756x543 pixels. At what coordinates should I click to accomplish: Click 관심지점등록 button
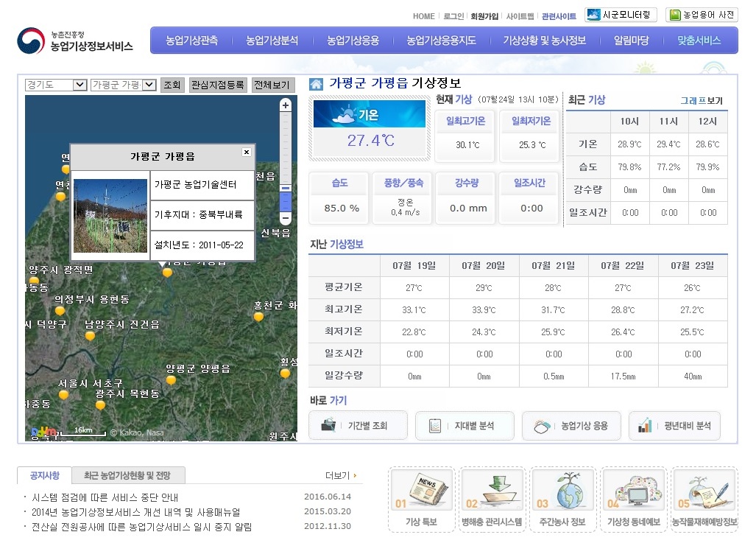coord(218,85)
